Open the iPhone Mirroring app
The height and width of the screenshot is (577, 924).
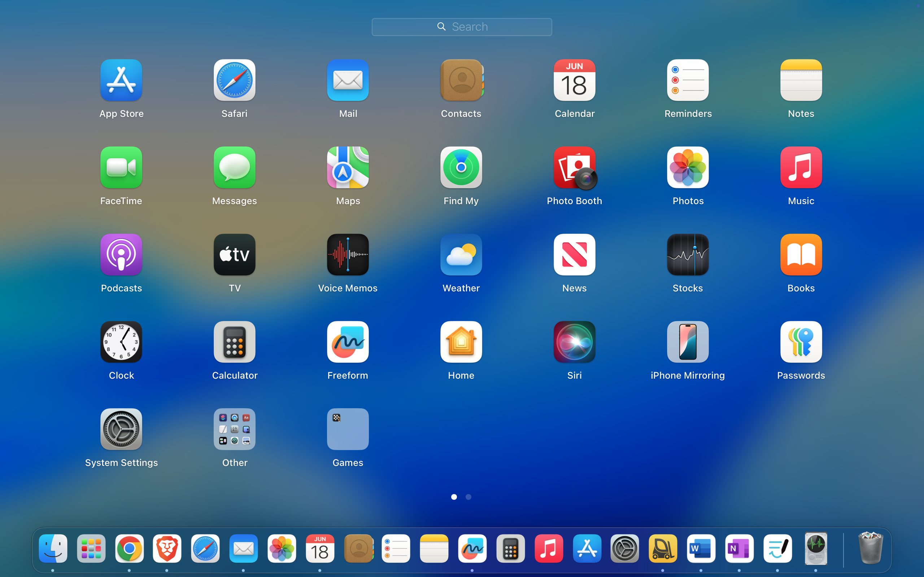pos(687,342)
